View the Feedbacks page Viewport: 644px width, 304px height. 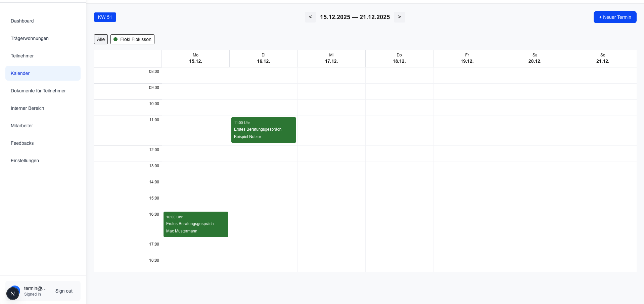pyautogui.click(x=22, y=143)
